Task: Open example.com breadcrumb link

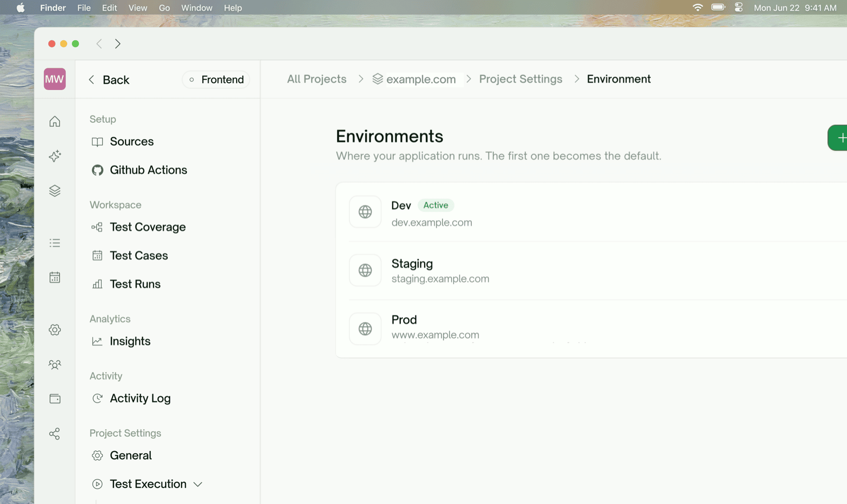Action: 414,79
